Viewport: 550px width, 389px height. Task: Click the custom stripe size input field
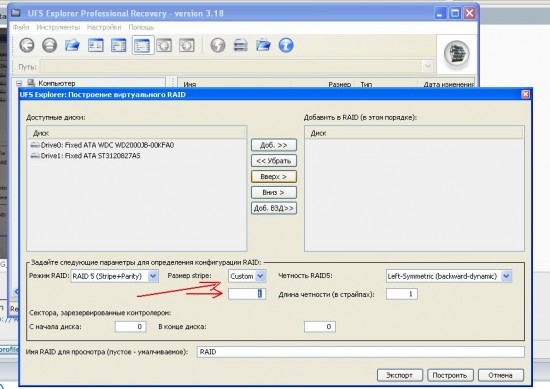coord(247,294)
